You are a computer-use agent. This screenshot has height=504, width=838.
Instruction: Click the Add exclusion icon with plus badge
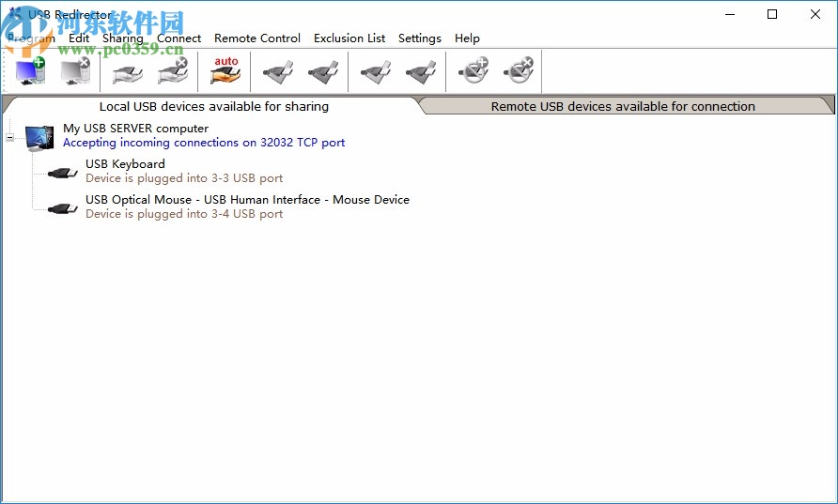pyautogui.click(x=473, y=70)
